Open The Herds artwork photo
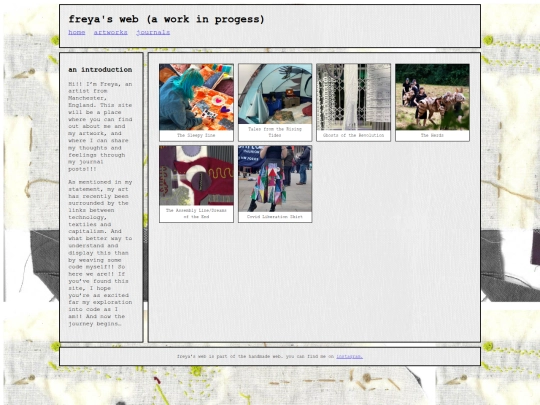Screen dimensions: 540x405 (x=432, y=97)
